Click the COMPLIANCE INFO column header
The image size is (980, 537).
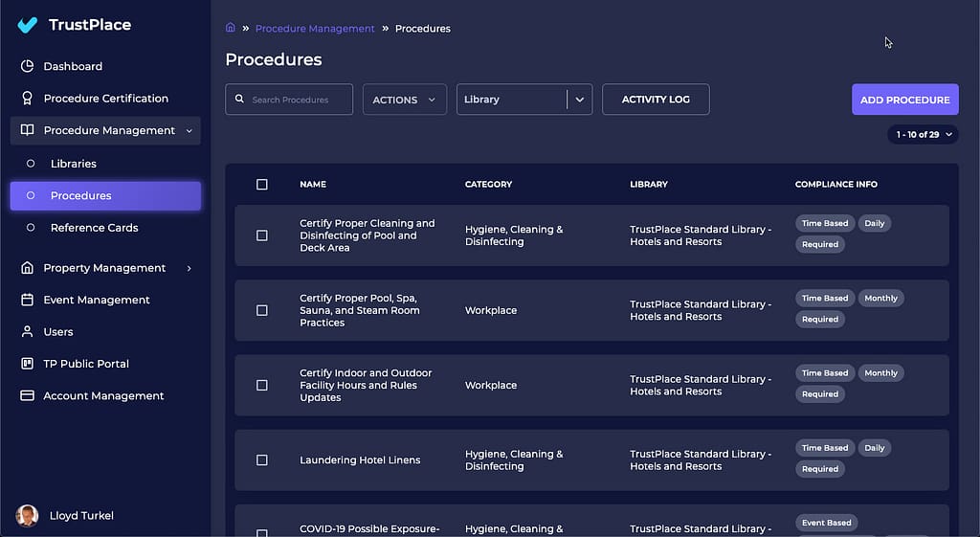tap(835, 185)
